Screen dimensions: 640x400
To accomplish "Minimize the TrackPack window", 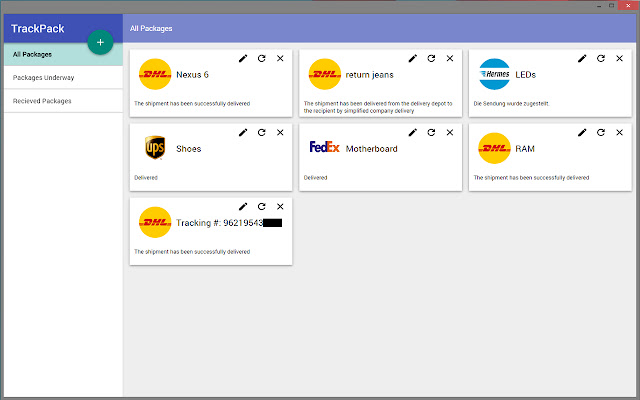I will [x=599, y=6].
